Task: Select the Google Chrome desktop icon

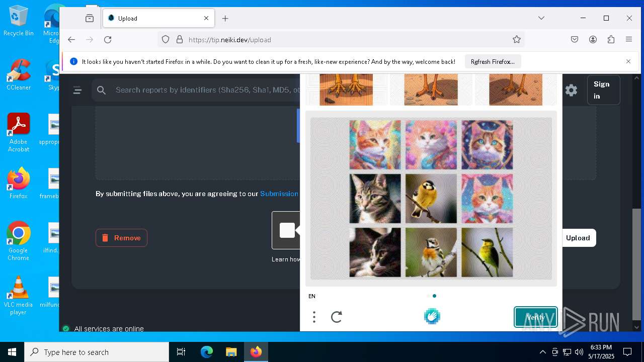Action: pyautogui.click(x=19, y=241)
